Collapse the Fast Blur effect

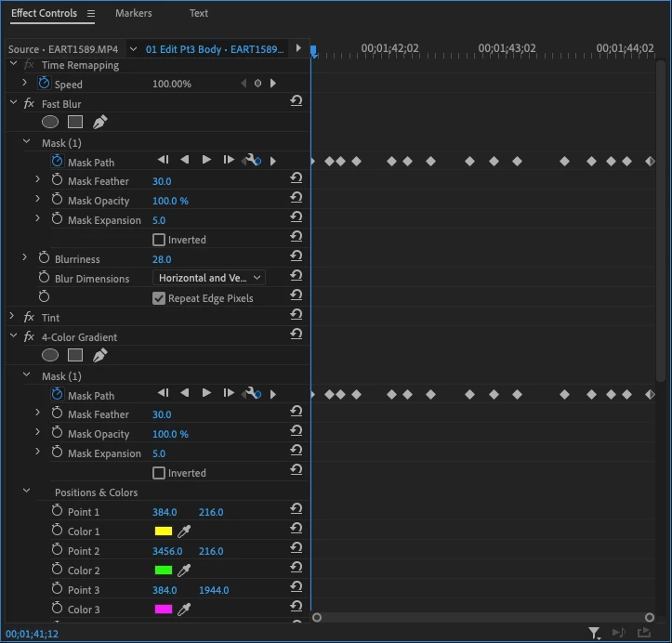coord(13,102)
